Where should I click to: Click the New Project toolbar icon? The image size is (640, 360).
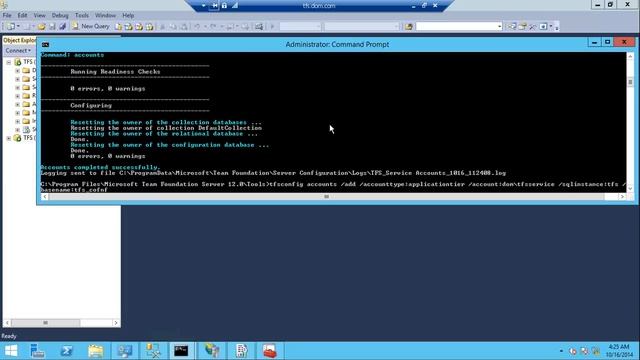coord(11,27)
